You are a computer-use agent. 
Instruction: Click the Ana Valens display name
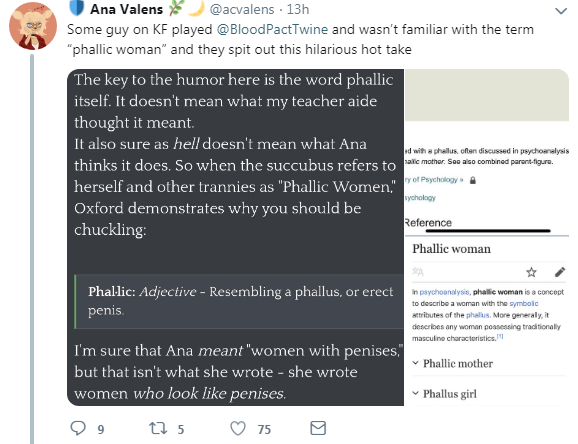point(126,9)
